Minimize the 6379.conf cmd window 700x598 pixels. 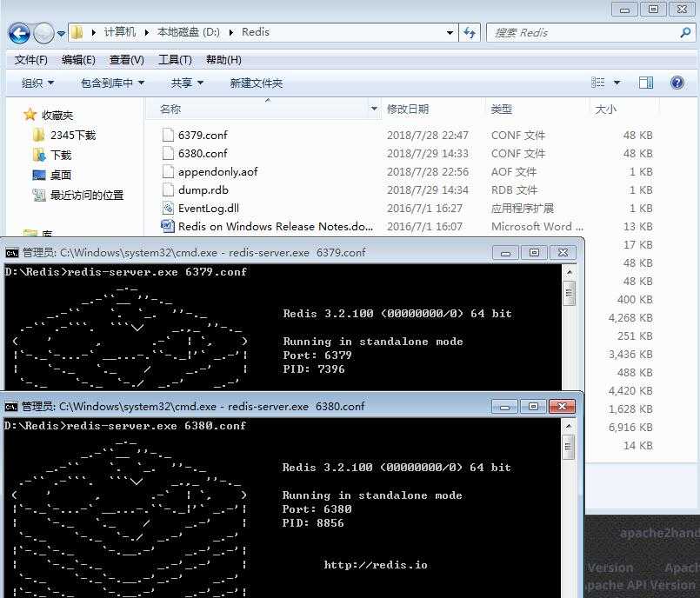[x=505, y=253]
